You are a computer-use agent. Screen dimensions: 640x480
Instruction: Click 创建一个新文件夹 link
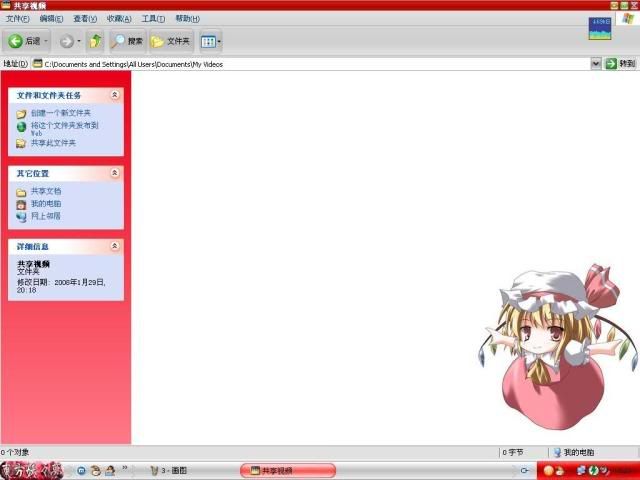click(61, 113)
